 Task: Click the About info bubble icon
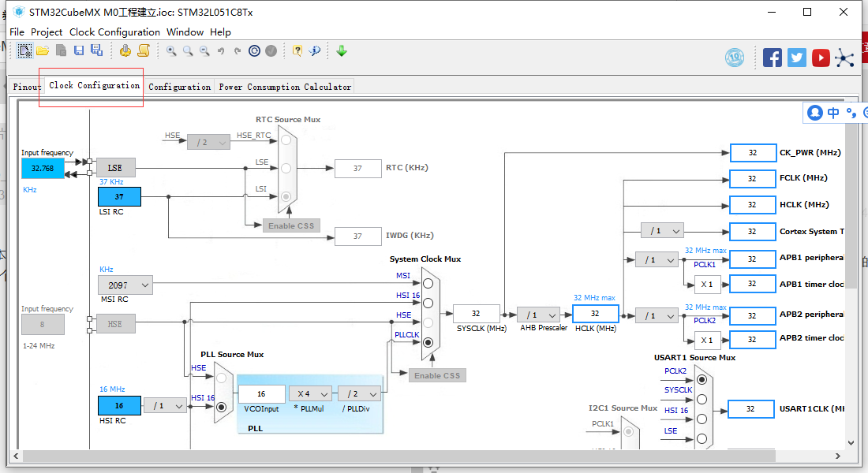pos(314,51)
